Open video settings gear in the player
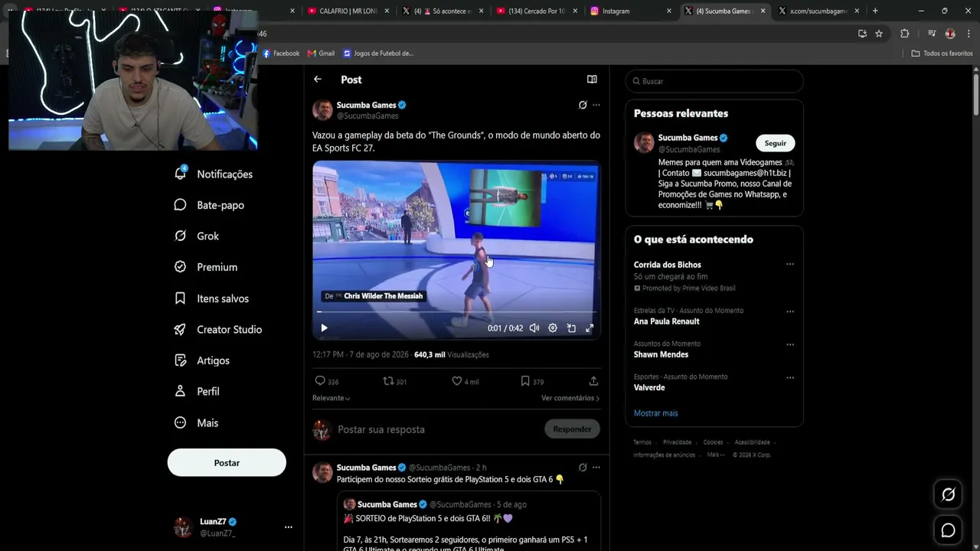 pos(553,328)
